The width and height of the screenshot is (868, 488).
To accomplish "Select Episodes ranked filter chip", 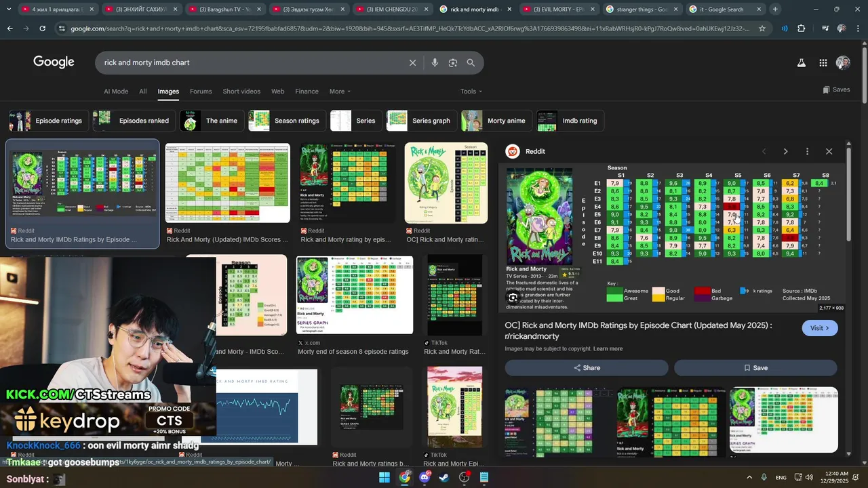I will pyautogui.click(x=134, y=121).
